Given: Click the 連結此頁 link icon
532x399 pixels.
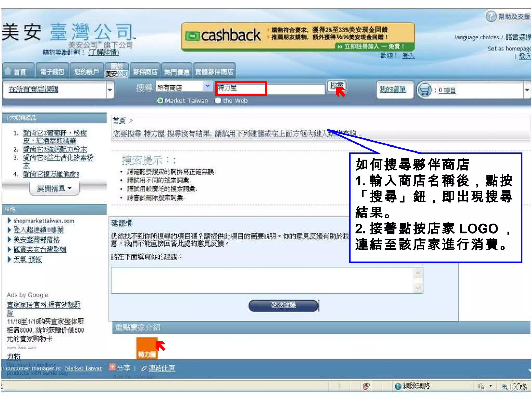Looking at the screenshot, I should pos(144,368).
